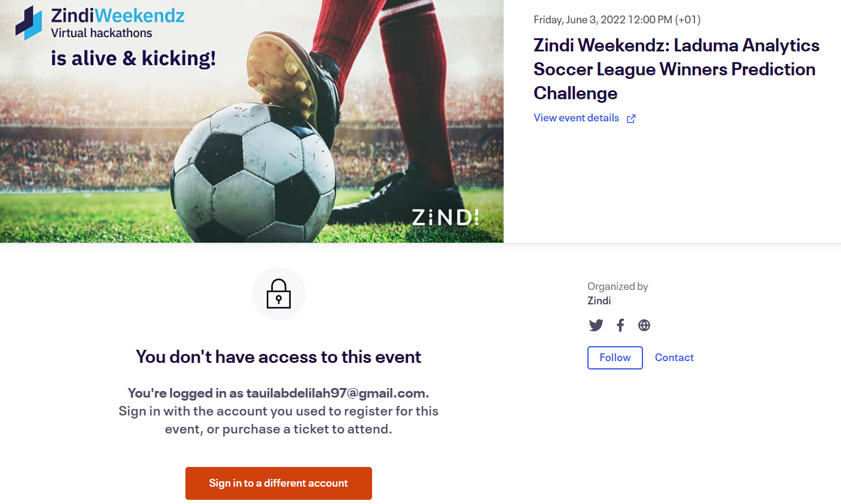Click the padlock icon above the heading
This screenshot has width=841, height=504.
279,294
